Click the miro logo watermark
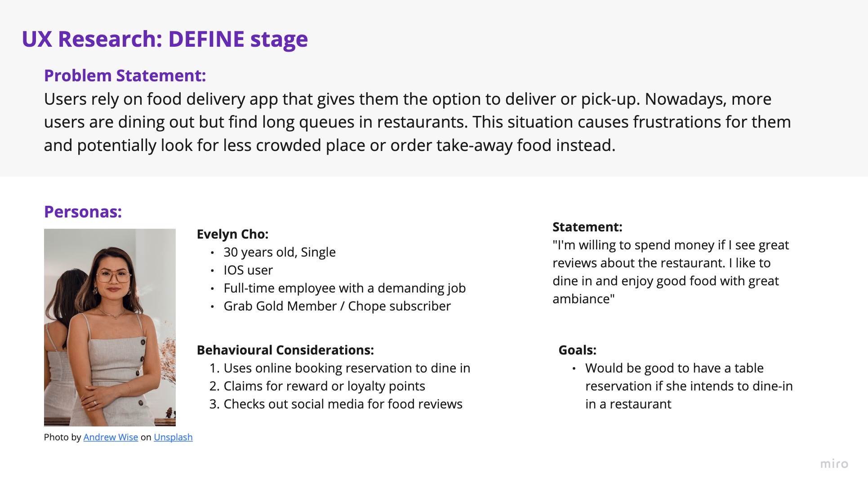Screen dimensions: 868x488 [834, 464]
